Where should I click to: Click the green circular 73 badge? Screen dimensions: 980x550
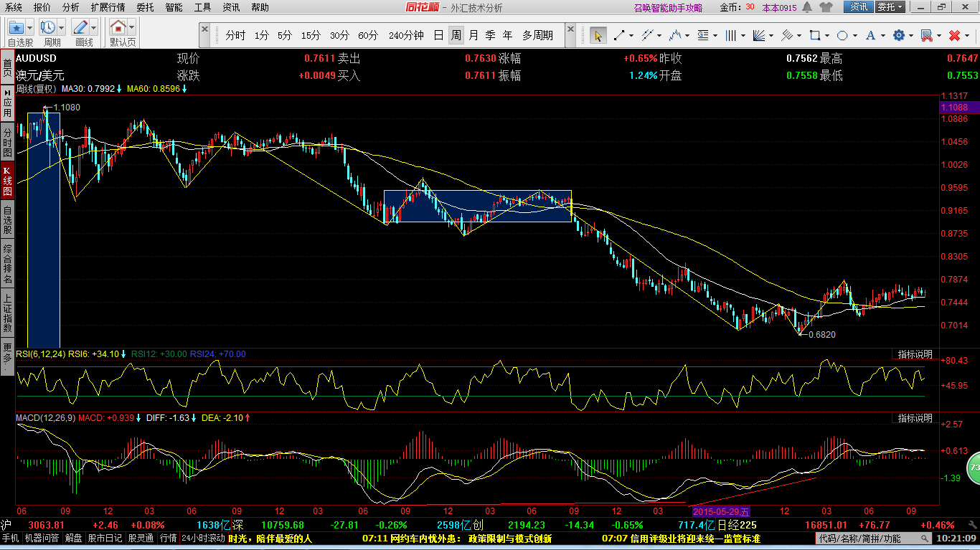pyautogui.click(x=973, y=468)
